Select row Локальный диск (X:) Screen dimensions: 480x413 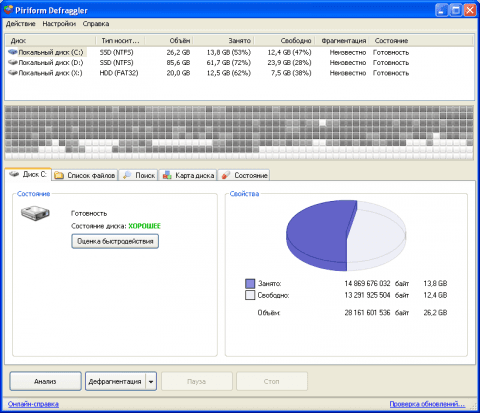click(240, 73)
